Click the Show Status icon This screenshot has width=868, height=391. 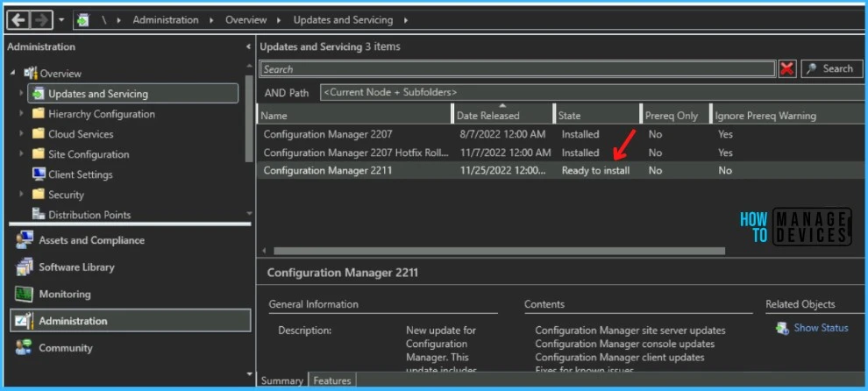pos(782,328)
